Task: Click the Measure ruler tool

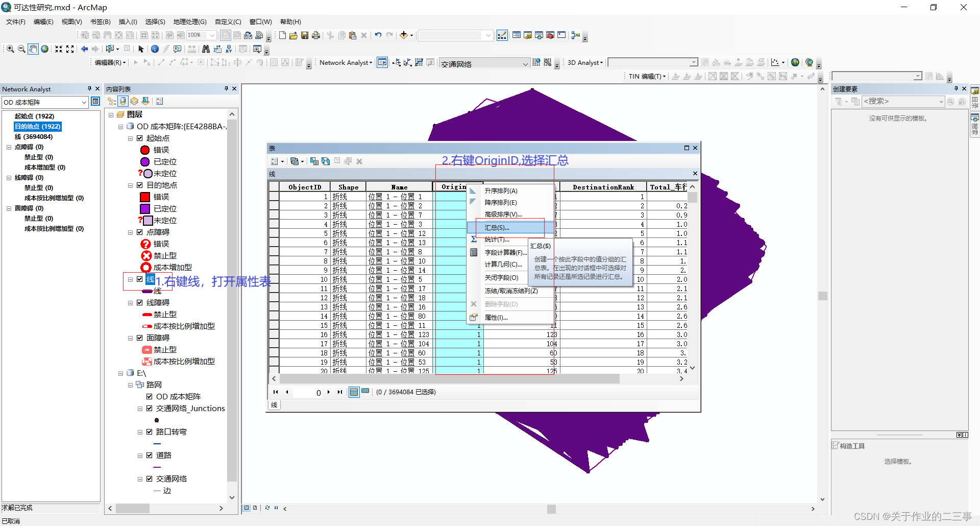Action: tap(192, 49)
